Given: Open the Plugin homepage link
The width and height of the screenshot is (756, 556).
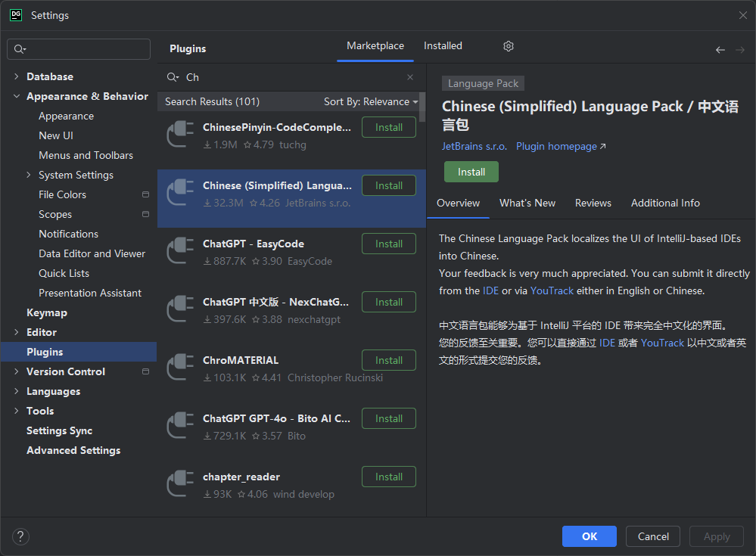Looking at the screenshot, I should (x=561, y=146).
